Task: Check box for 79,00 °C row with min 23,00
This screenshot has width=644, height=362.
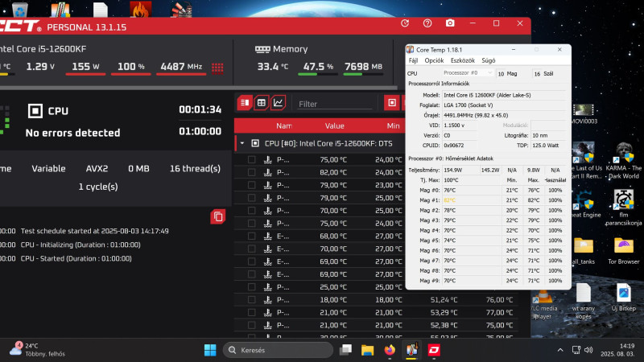Action: tap(251, 185)
